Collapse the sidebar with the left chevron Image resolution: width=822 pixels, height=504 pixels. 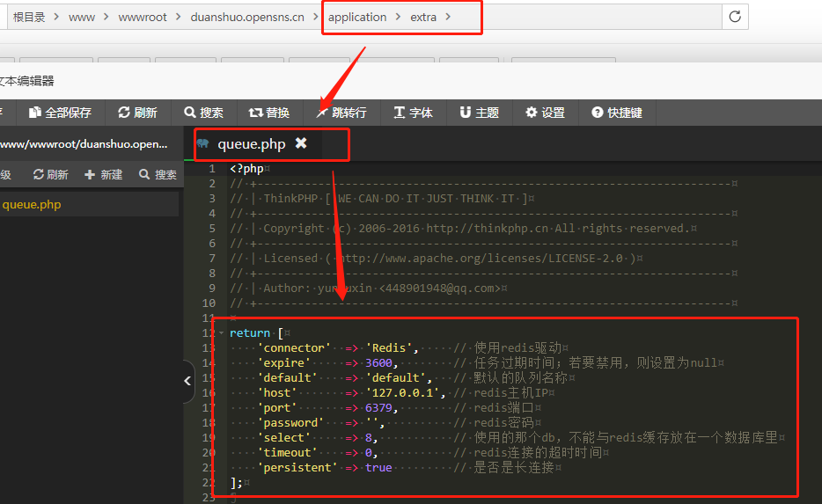coord(187,381)
